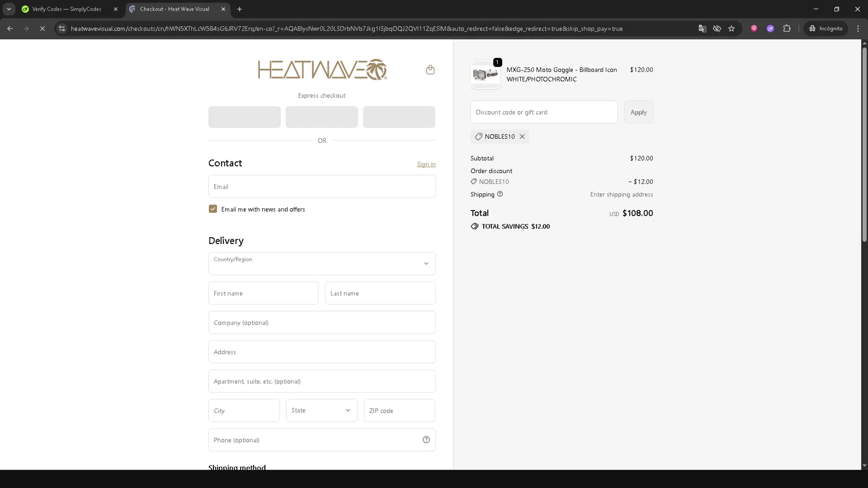Focus the First name field

coord(263,293)
